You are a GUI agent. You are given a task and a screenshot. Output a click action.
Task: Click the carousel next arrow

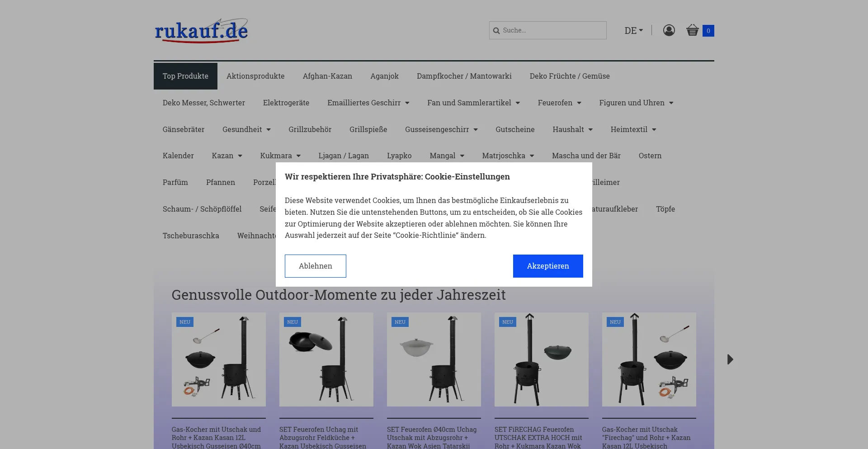point(730,359)
